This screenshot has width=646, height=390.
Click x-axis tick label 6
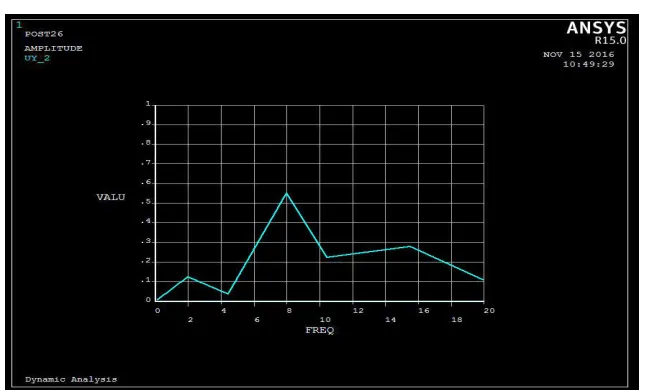pyautogui.click(x=257, y=320)
